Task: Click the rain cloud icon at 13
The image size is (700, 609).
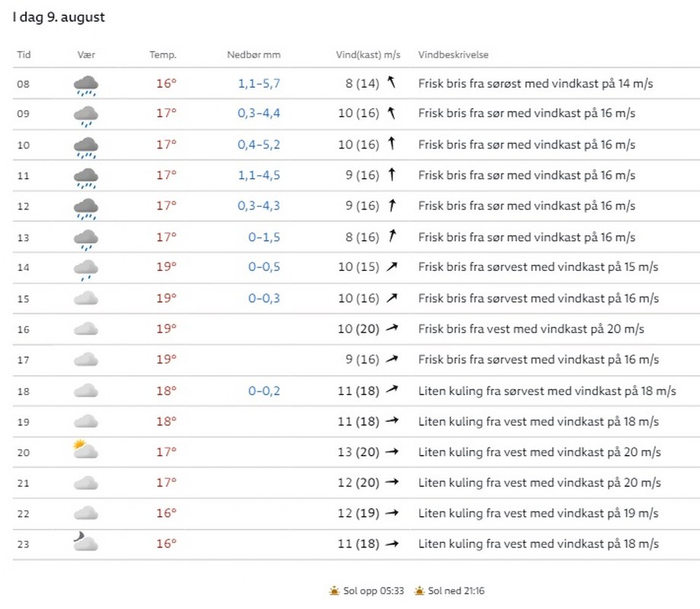Action: point(86,238)
